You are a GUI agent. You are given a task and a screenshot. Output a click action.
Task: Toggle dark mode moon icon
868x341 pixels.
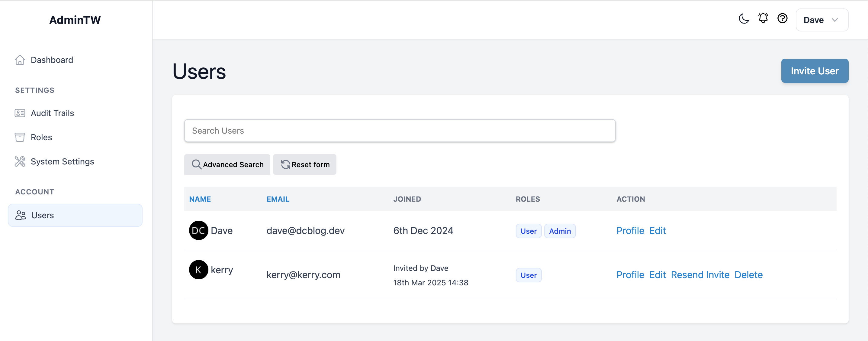(744, 19)
